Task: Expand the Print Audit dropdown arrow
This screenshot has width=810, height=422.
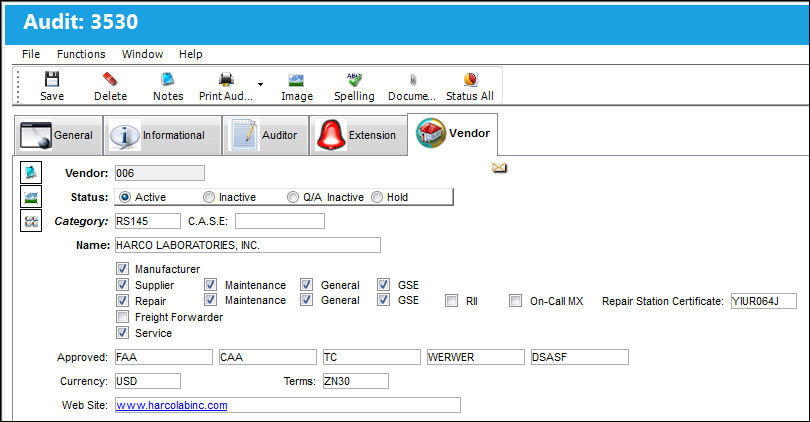Action: [260, 84]
